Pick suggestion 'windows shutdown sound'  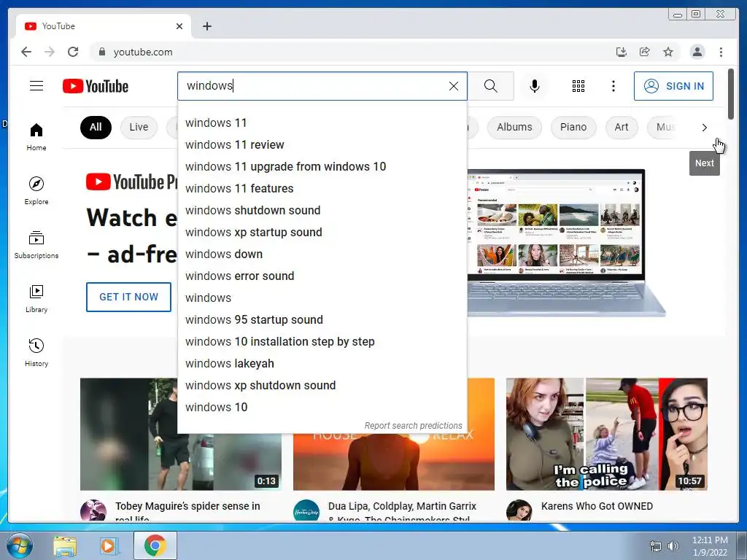click(x=322, y=211)
